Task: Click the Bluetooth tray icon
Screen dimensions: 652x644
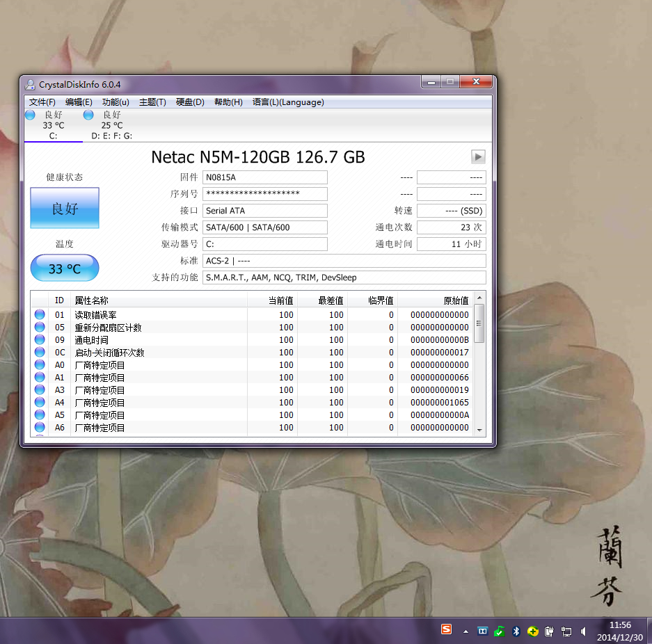Action: tap(516, 631)
